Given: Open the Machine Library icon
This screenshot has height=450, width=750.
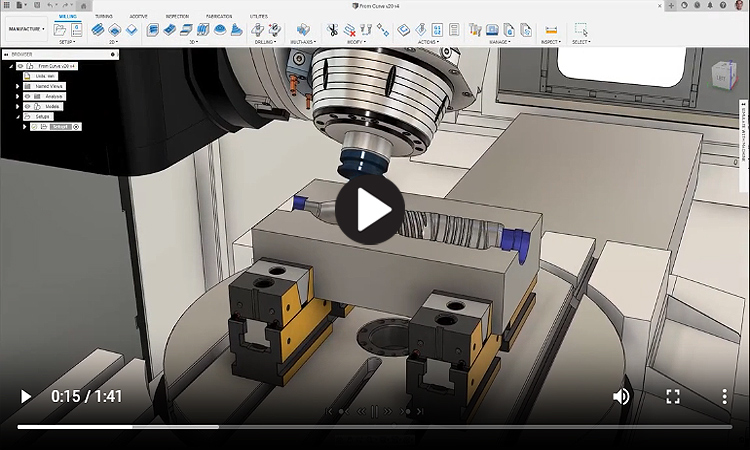Looking at the screenshot, I should pos(492,30).
